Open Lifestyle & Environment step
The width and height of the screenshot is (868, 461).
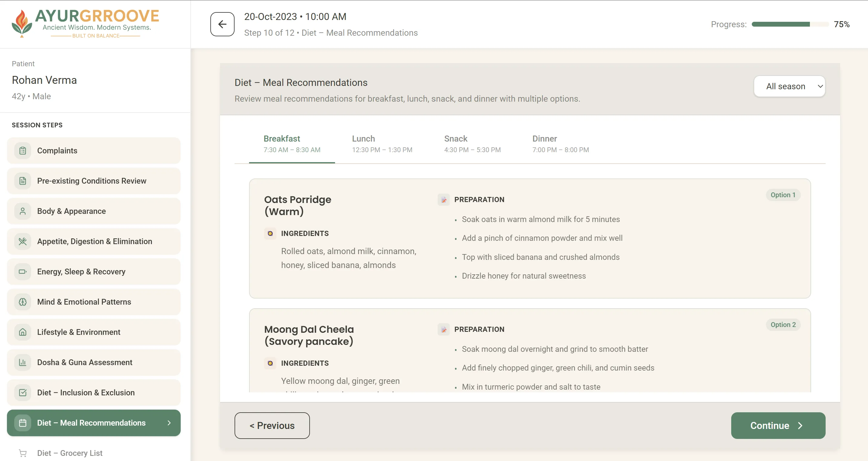click(x=94, y=332)
